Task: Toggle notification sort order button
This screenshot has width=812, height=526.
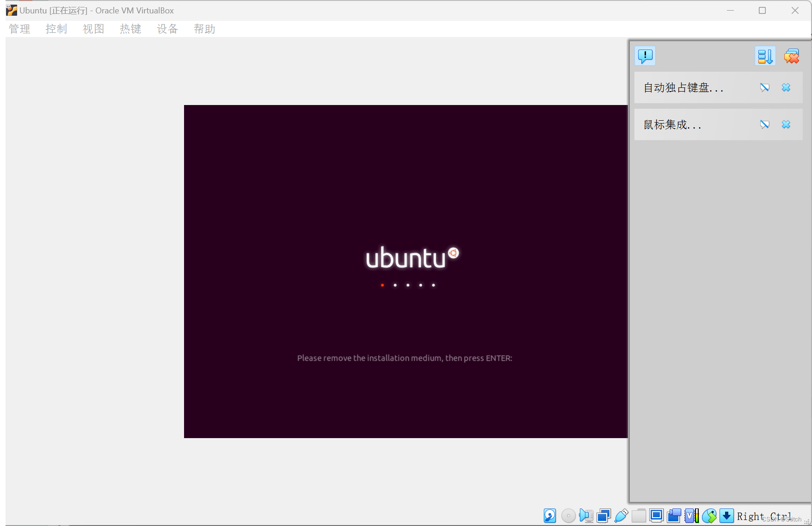Action: [765, 56]
